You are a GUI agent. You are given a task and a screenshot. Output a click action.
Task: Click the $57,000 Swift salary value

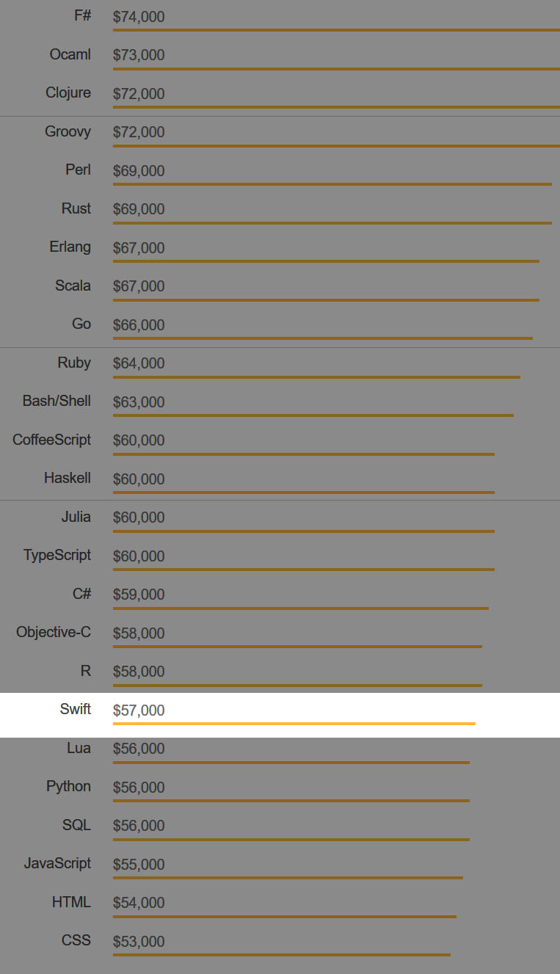pyautogui.click(x=139, y=710)
